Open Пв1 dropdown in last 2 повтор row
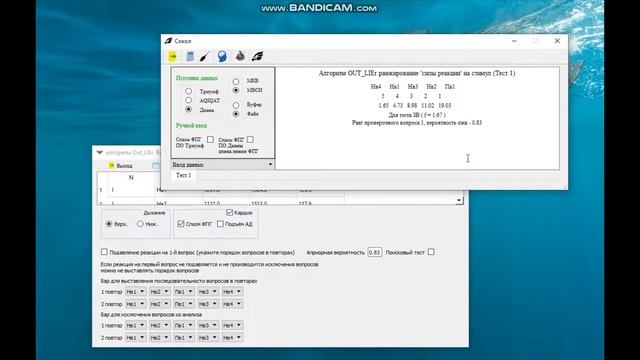 pyautogui.click(x=183, y=338)
